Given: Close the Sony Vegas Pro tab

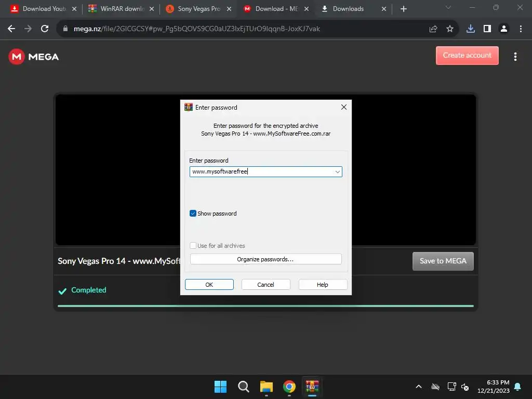Looking at the screenshot, I should (229, 9).
